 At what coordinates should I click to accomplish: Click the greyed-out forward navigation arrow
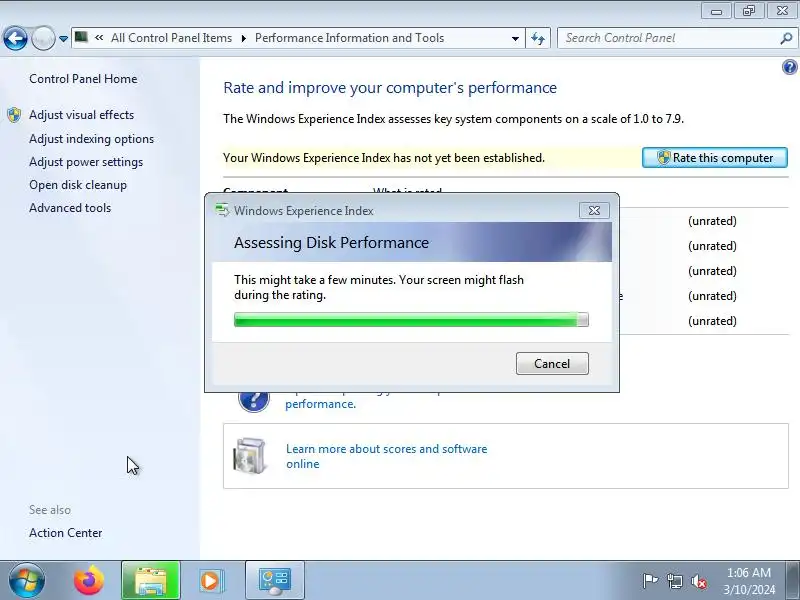[x=43, y=38]
